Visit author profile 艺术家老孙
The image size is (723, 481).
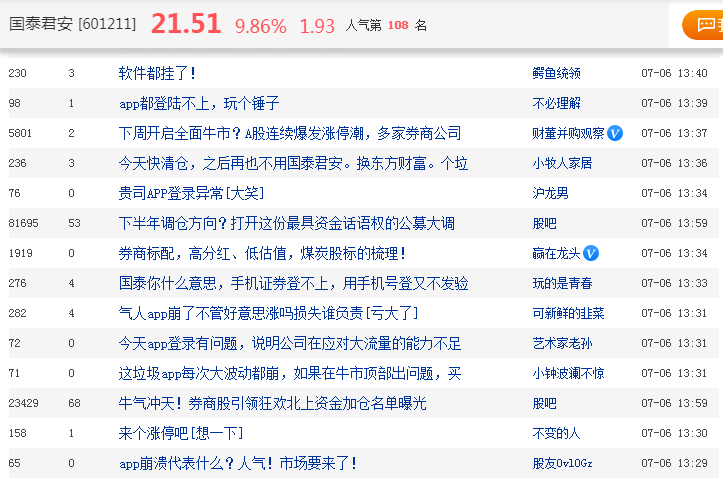(x=562, y=343)
